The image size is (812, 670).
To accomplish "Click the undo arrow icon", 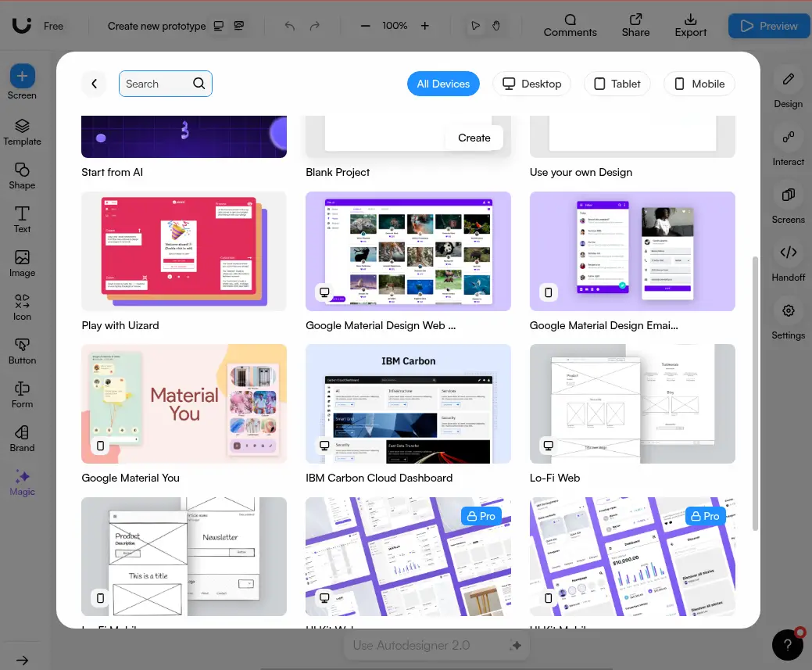I will [290, 26].
